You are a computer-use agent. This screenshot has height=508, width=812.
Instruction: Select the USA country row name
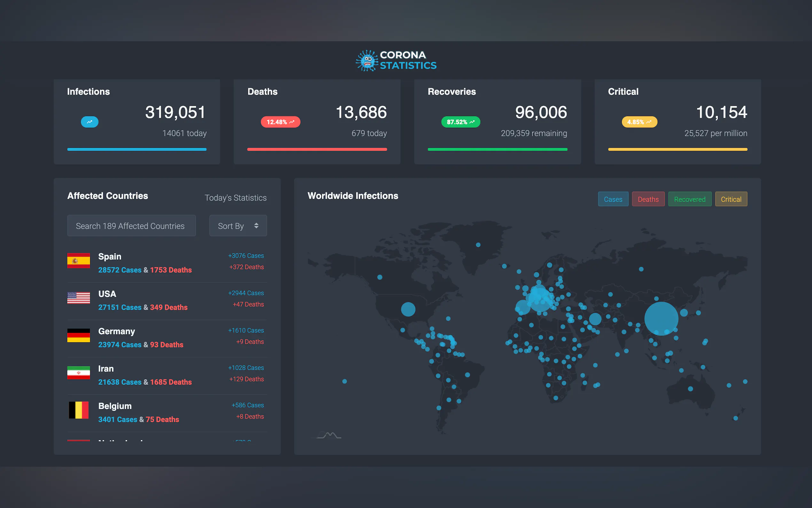pos(107,294)
